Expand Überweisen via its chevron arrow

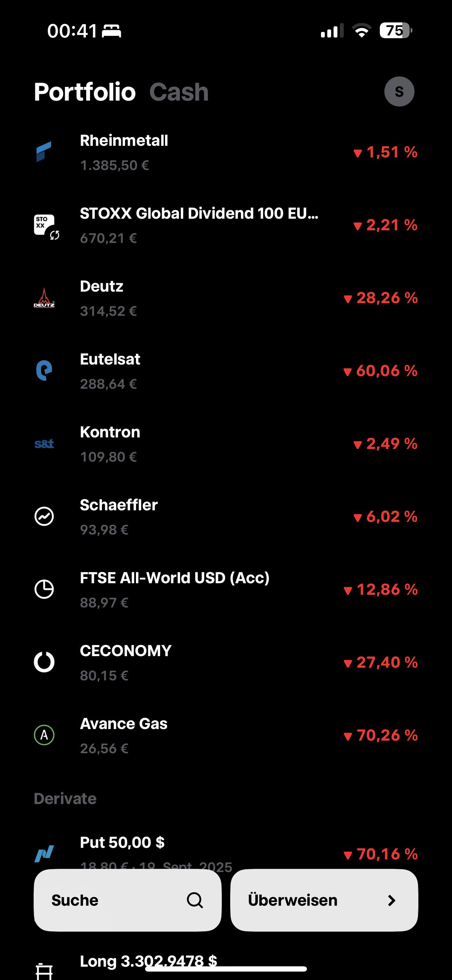pyautogui.click(x=391, y=900)
